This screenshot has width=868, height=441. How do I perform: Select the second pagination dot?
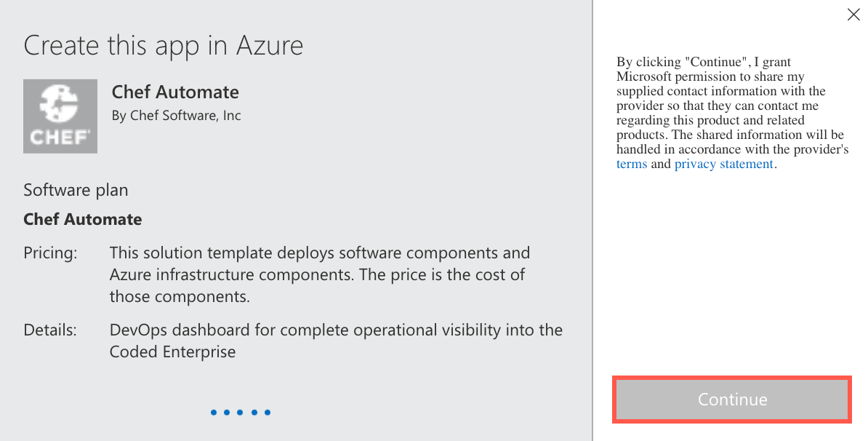pos(227,413)
